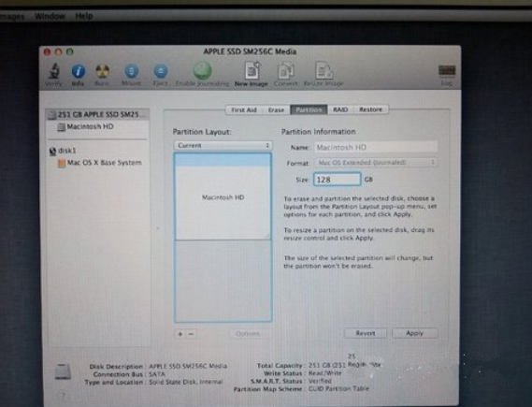
Task: Click the Enable Journaling icon
Action: click(x=203, y=70)
